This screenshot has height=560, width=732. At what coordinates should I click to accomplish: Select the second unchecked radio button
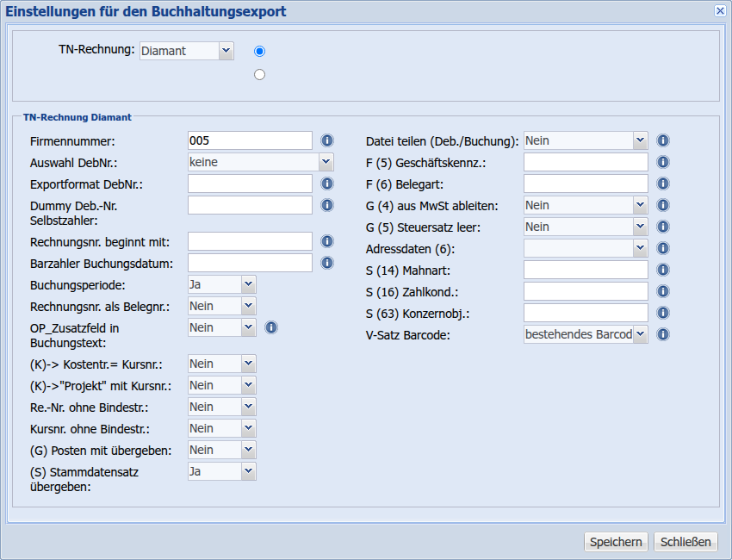tap(259, 74)
